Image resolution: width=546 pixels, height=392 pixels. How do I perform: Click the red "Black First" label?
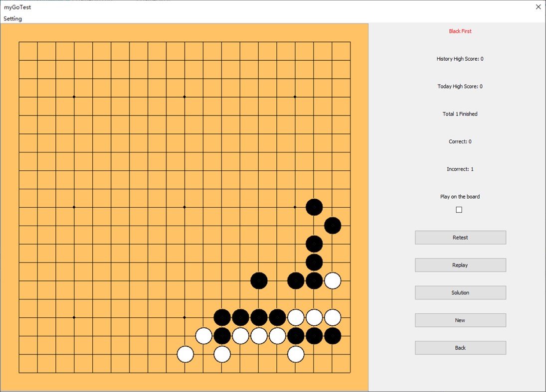[x=460, y=31]
